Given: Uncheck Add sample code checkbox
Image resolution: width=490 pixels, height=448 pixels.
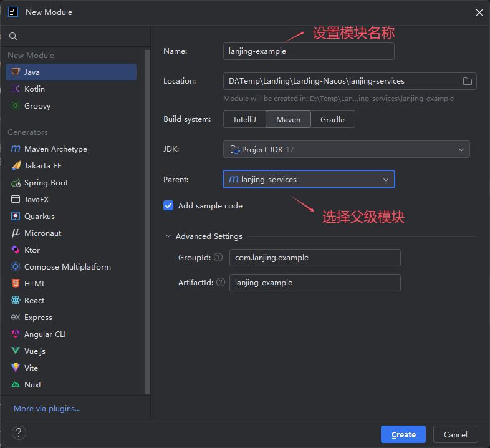Looking at the screenshot, I should pyautogui.click(x=168, y=205).
